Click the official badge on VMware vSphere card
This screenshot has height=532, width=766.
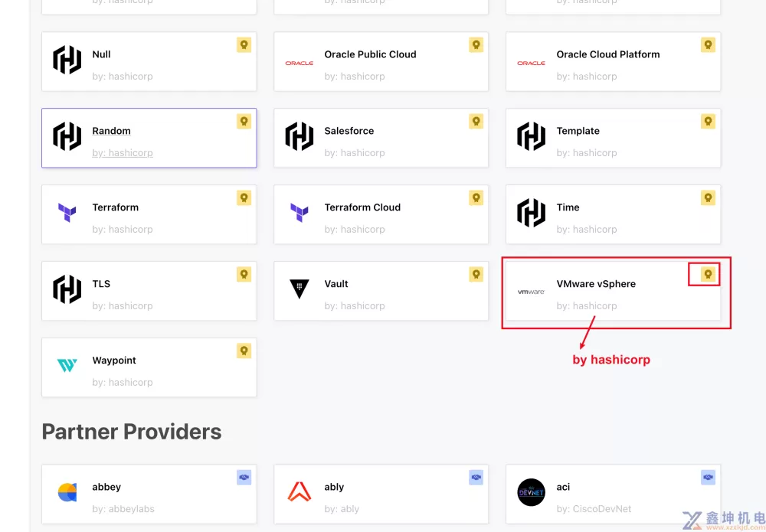point(708,275)
